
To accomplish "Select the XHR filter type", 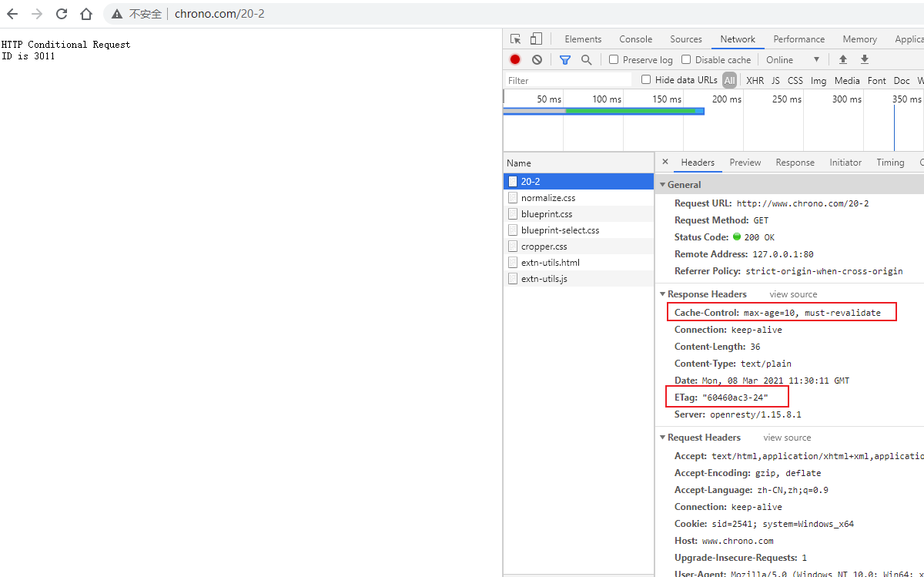I will point(755,80).
